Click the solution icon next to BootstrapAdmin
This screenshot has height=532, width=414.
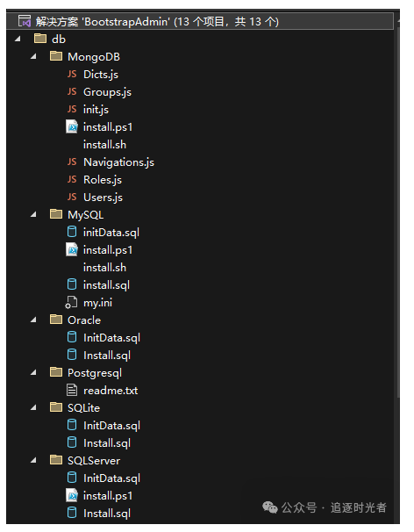click(x=25, y=21)
